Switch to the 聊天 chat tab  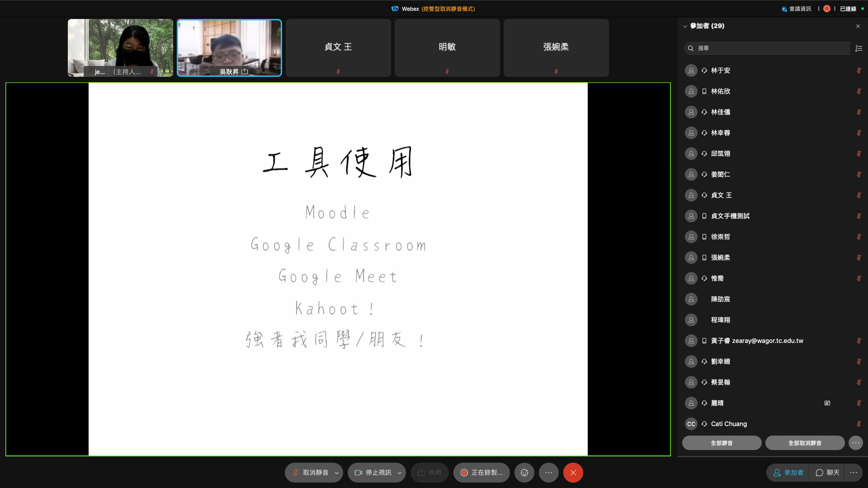click(828, 473)
